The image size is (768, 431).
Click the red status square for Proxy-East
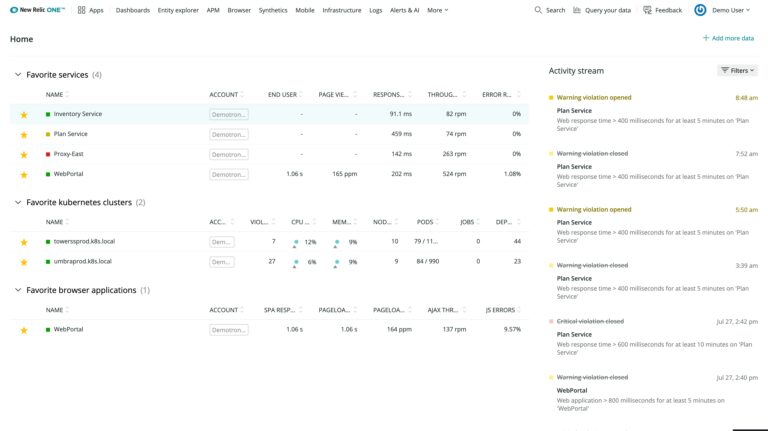[x=48, y=154]
